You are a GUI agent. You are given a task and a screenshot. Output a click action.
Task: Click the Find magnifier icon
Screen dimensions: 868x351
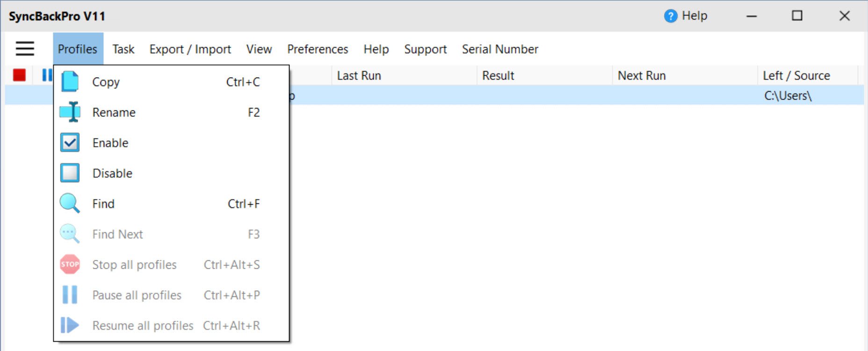click(70, 204)
